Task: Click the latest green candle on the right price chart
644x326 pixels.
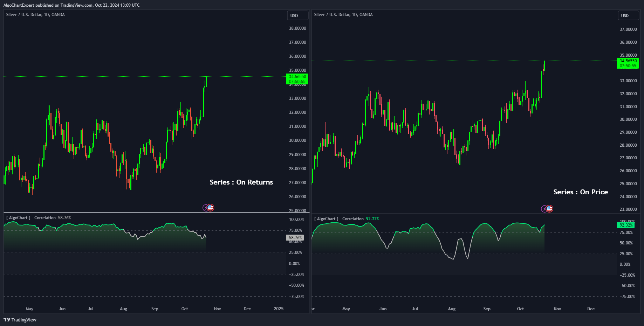Action: click(544, 66)
